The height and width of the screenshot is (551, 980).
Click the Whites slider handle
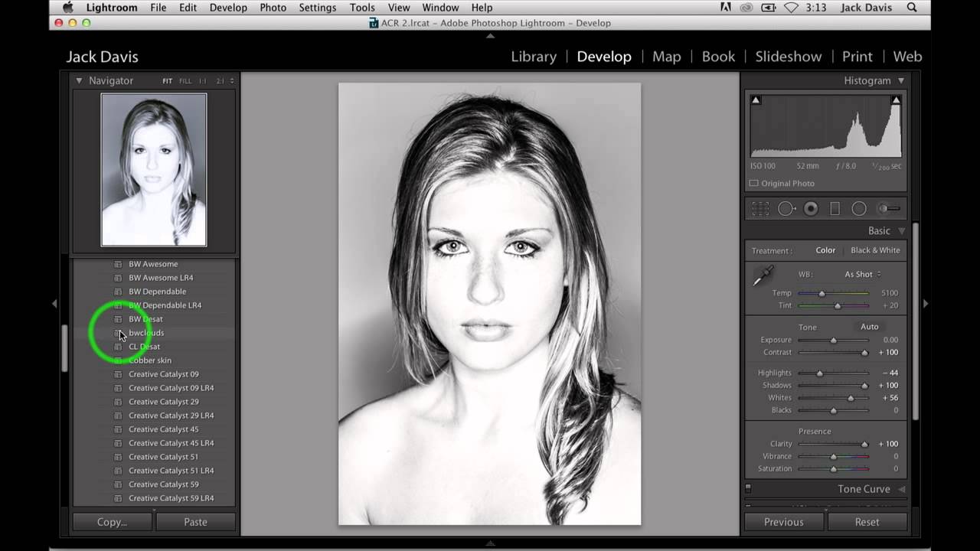pos(851,398)
